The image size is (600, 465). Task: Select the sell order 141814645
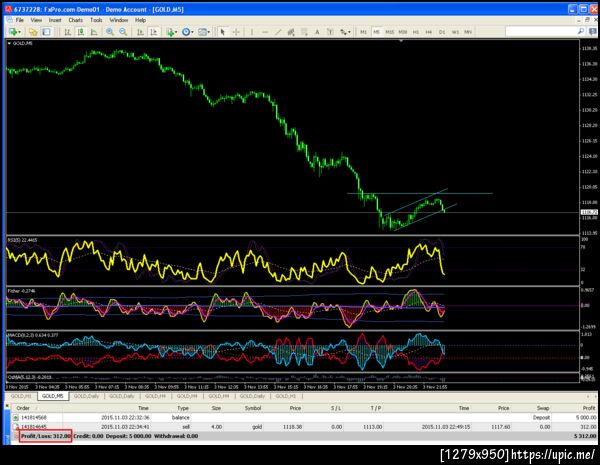[x=304, y=427]
